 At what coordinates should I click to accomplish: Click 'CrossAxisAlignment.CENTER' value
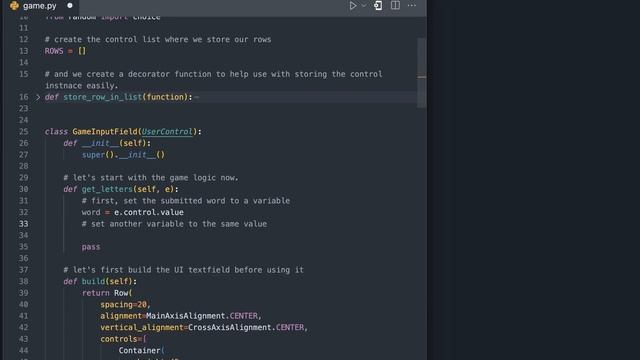(246, 327)
